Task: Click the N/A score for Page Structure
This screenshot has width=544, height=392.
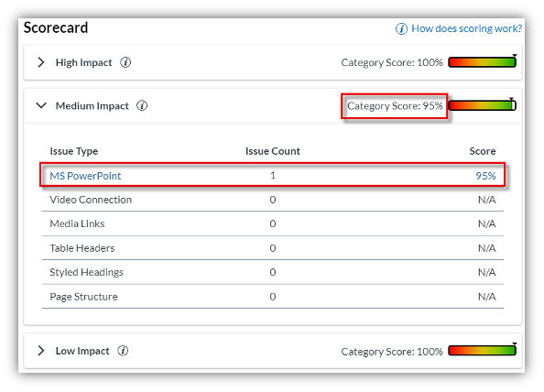Action: click(x=486, y=297)
